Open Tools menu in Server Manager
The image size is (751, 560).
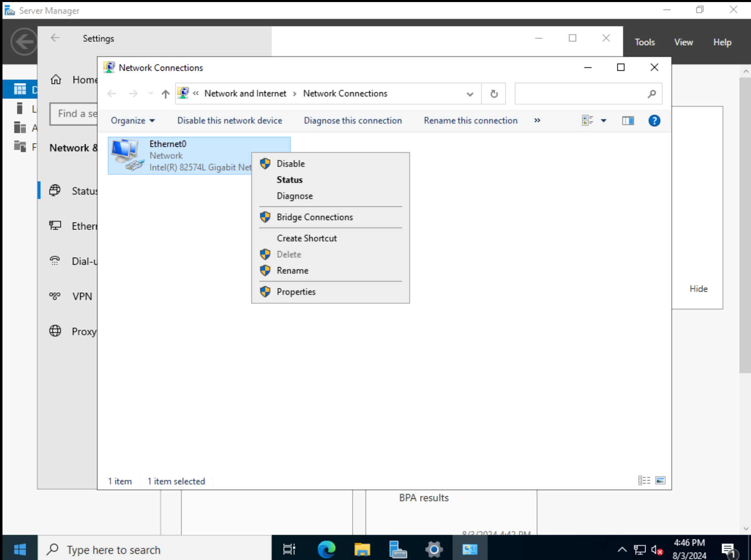point(645,42)
